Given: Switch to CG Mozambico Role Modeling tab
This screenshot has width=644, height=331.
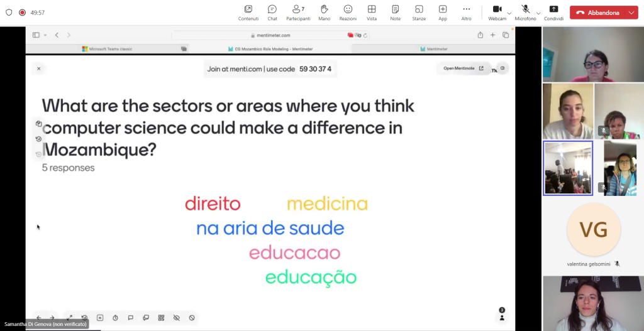Looking at the screenshot, I should tap(270, 49).
